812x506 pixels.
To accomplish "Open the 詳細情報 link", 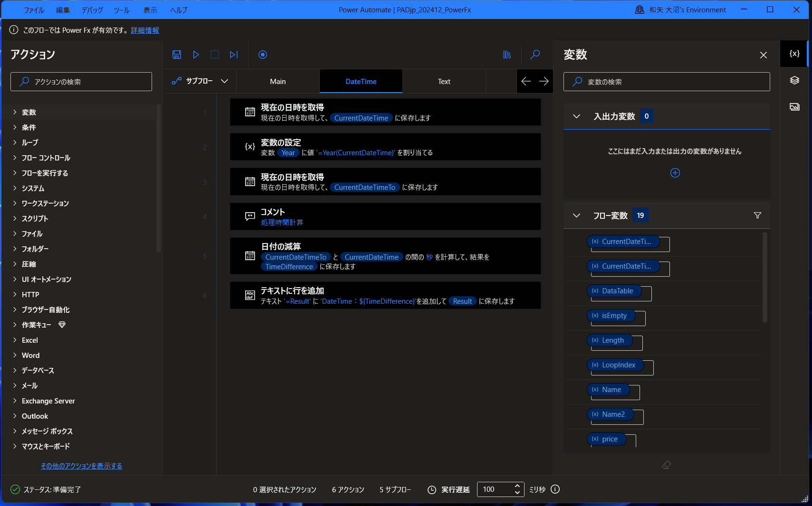I will coord(145,30).
